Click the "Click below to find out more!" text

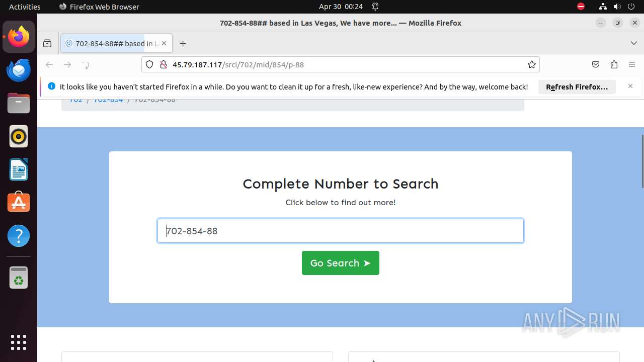point(341,203)
